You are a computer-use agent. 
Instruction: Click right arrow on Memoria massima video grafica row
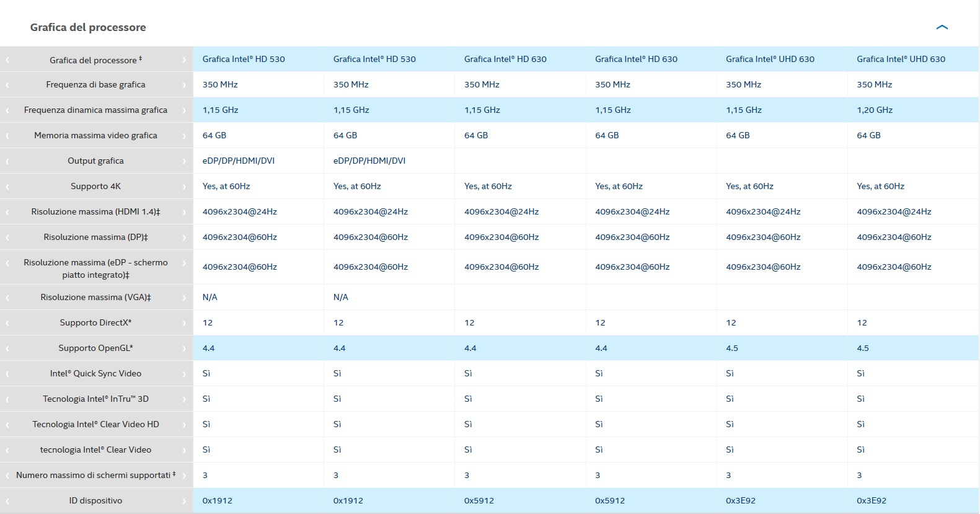pyautogui.click(x=184, y=136)
